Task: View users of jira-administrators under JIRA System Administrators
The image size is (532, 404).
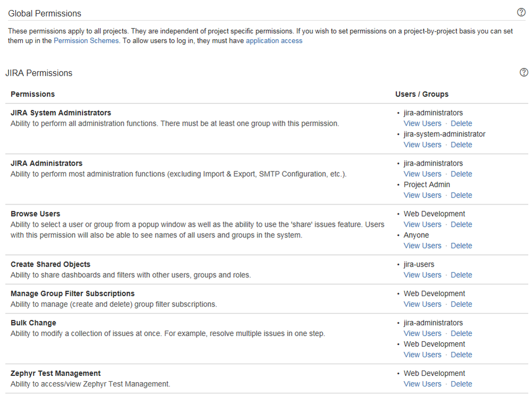Action: point(422,123)
